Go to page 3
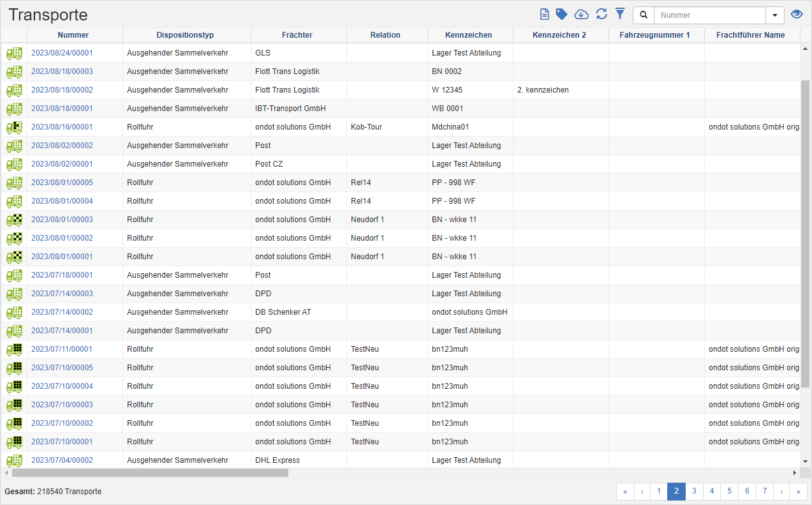This screenshot has height=505, width=812. click(x=694, y=491)
